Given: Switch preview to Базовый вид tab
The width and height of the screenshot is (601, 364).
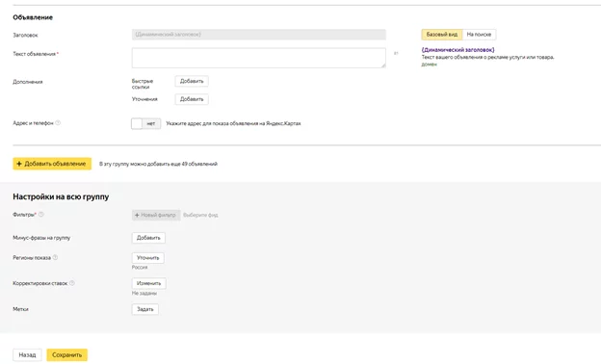Looking at the screenshot, I should [x=441, y=35].
